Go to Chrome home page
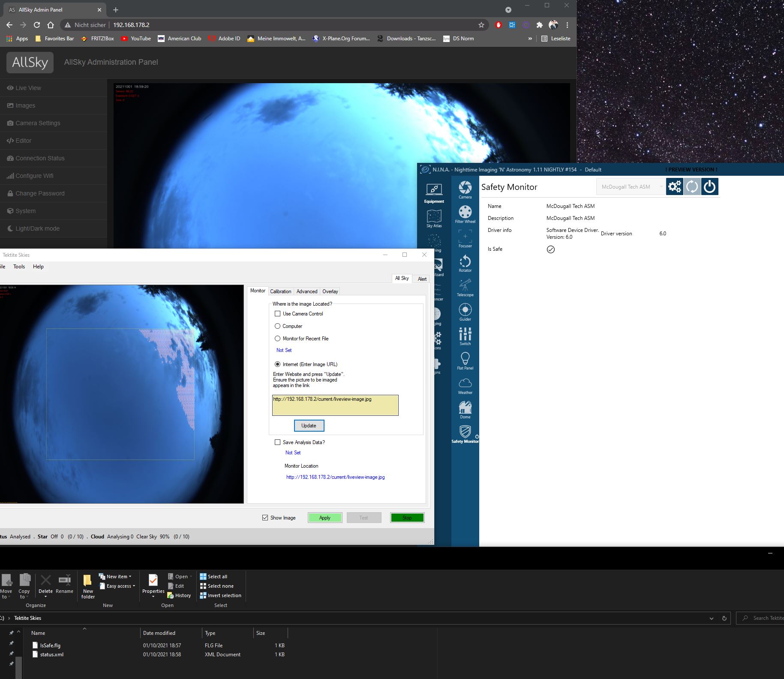The image size is (784, 679). point(51,25)
